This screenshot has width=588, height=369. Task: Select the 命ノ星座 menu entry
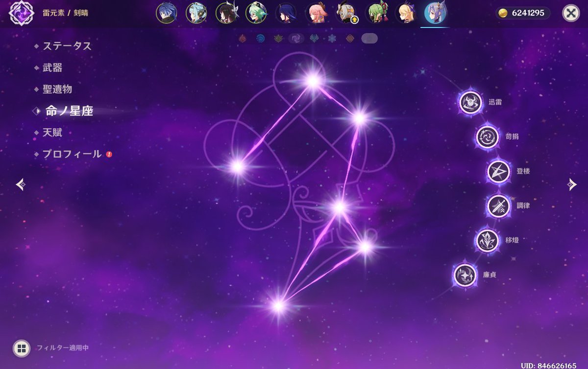69,111
